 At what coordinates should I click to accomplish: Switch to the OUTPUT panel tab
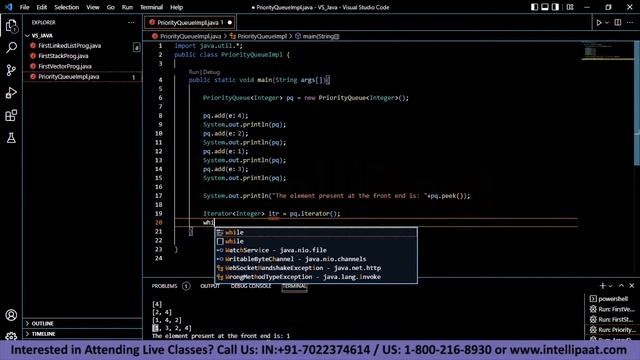point(210,286)
